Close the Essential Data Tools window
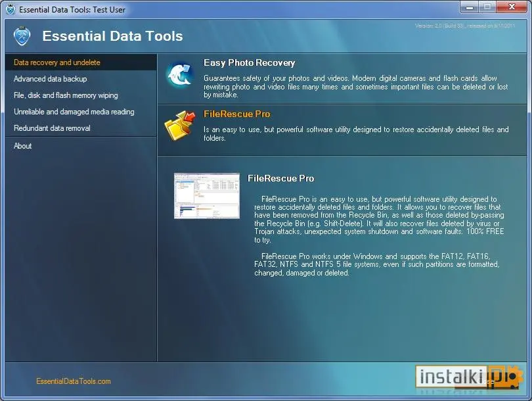Screen dimensions: 532x401 [x=512, y=7]
